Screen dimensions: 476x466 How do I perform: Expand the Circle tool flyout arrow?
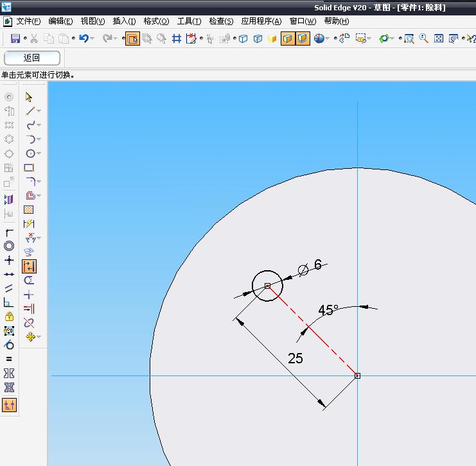(39, 154)
